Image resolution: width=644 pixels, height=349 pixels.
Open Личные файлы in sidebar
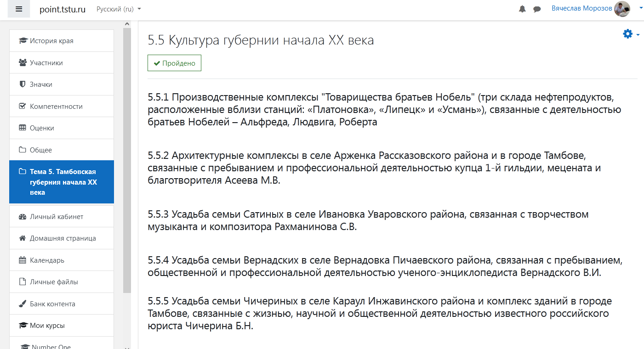pyautogui.click(x=62, y=282)
